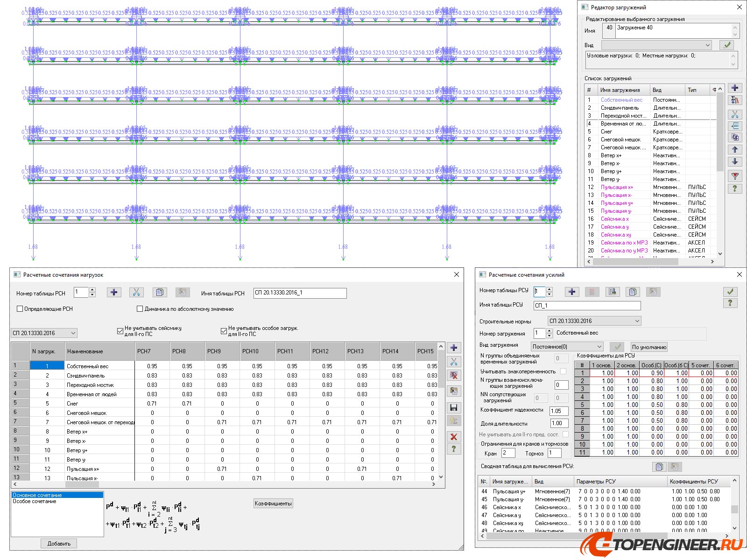Move the load case down with the down arrow icon
Image resolution: width=747 pixels, height=560 pixels.
735,161
